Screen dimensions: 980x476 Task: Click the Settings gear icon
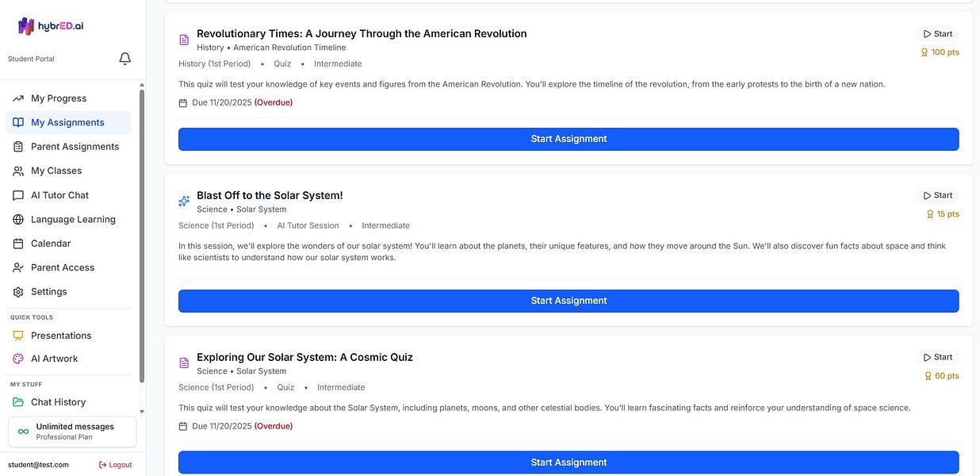click(x=18, y=292)
